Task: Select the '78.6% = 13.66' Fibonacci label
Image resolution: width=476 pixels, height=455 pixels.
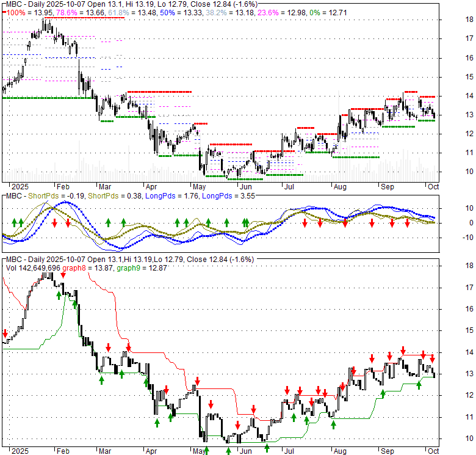Action: [x=80, y=13]
